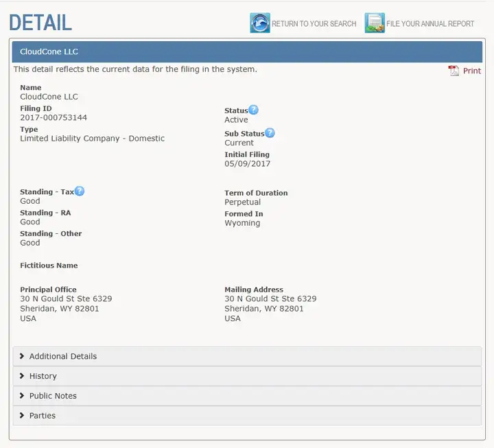
Task: Click the File Your Annual Report document icon
Action: click(x=375, y=23)
